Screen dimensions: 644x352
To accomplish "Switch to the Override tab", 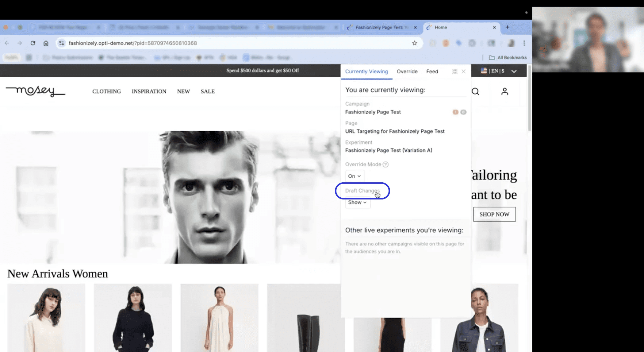I will point(407,72).
